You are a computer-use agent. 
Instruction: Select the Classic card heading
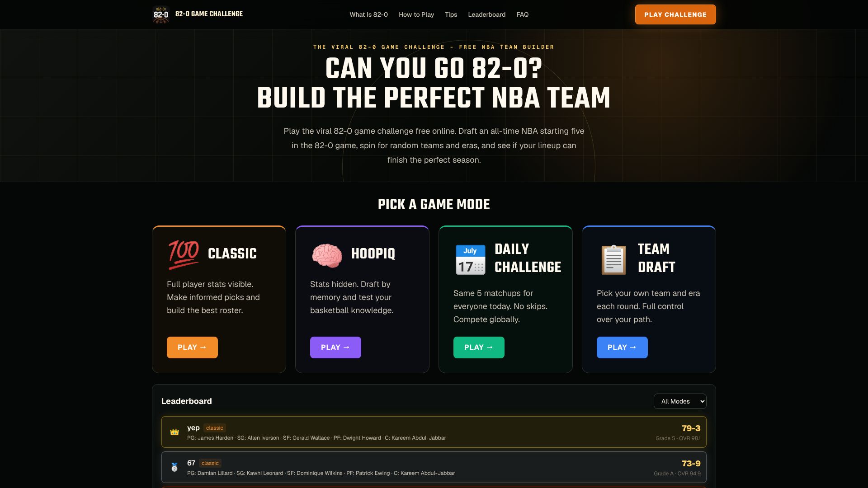click(x=232, y=254)
